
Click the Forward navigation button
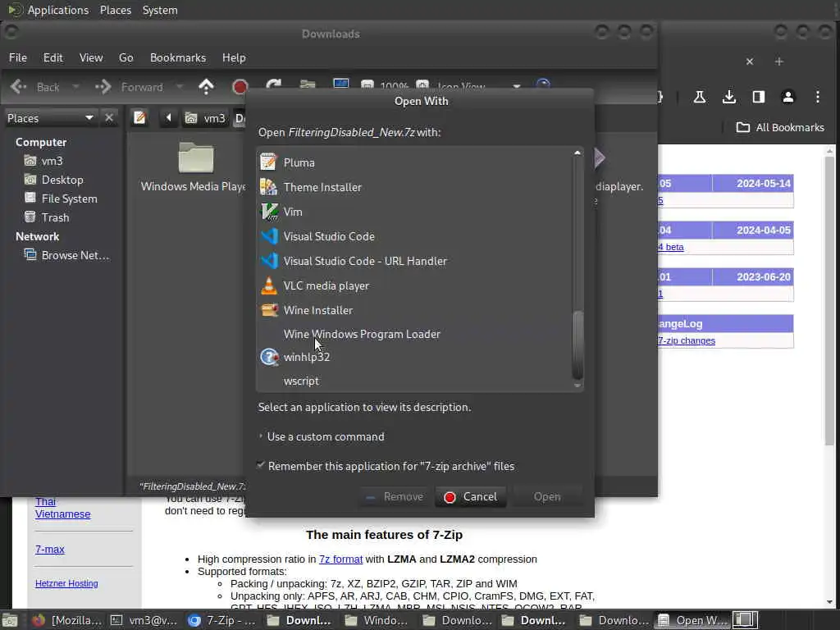point(130,87)
